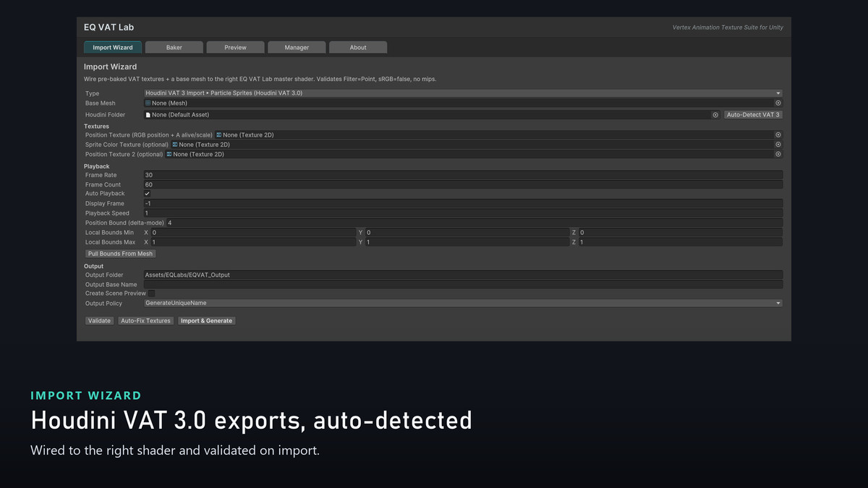The image size is (868, 488).
Task: Click the Frame Count field
Action: click(463, 185)
